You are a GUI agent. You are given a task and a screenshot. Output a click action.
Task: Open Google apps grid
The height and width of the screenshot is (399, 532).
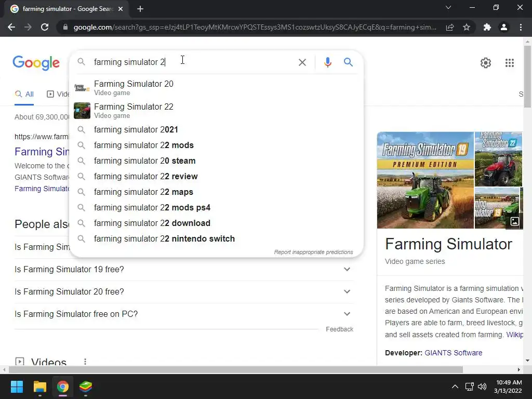pos(509,63)
